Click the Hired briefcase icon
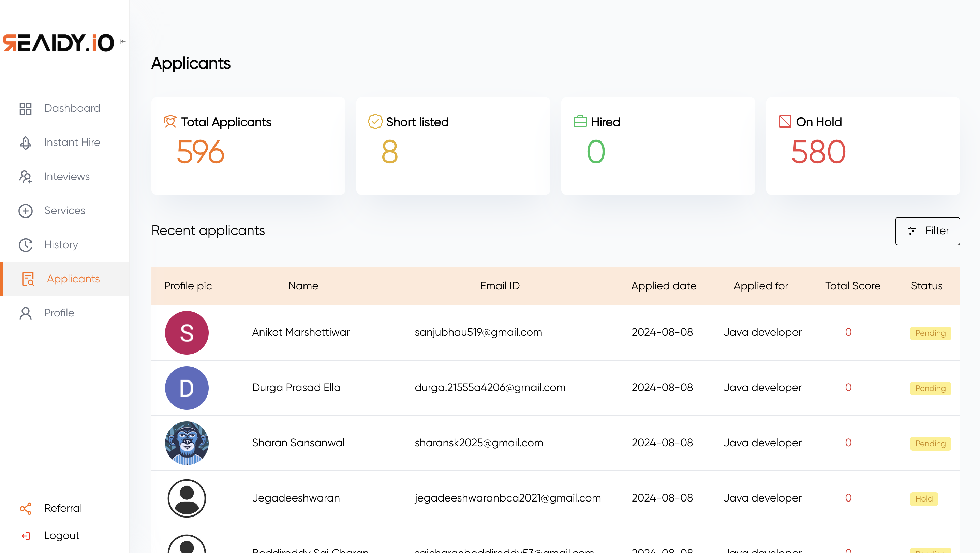Viewport: 980px width, 553px height. (x=580, y=121)
